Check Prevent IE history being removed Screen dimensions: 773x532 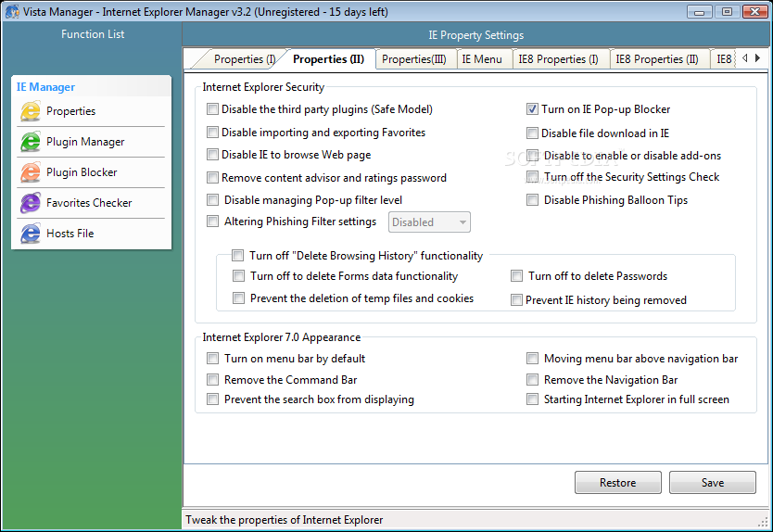[516, 299]
